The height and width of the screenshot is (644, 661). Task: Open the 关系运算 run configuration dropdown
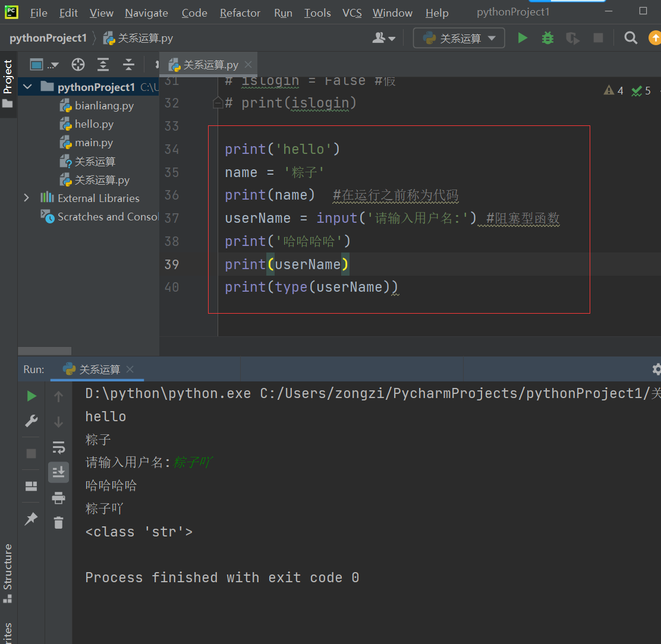459,38
